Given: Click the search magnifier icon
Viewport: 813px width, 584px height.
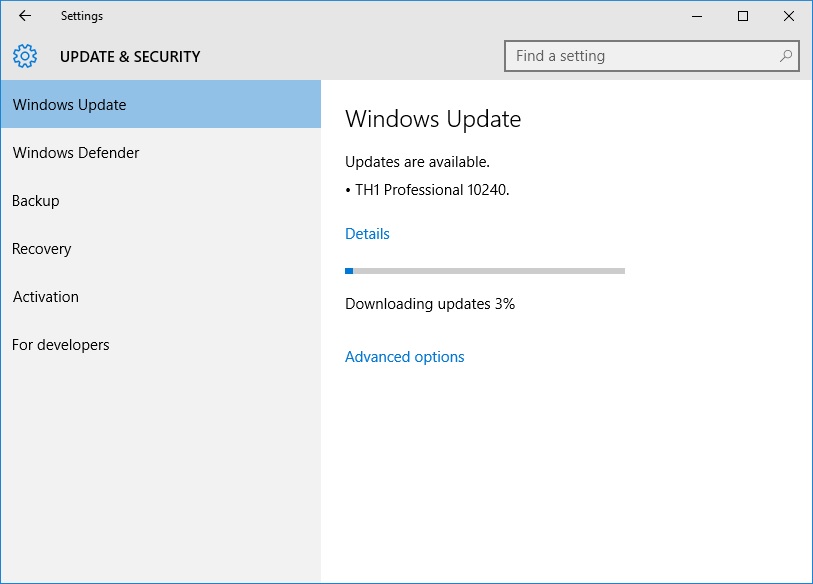Looking at the screenshot, I should point(786,55).
